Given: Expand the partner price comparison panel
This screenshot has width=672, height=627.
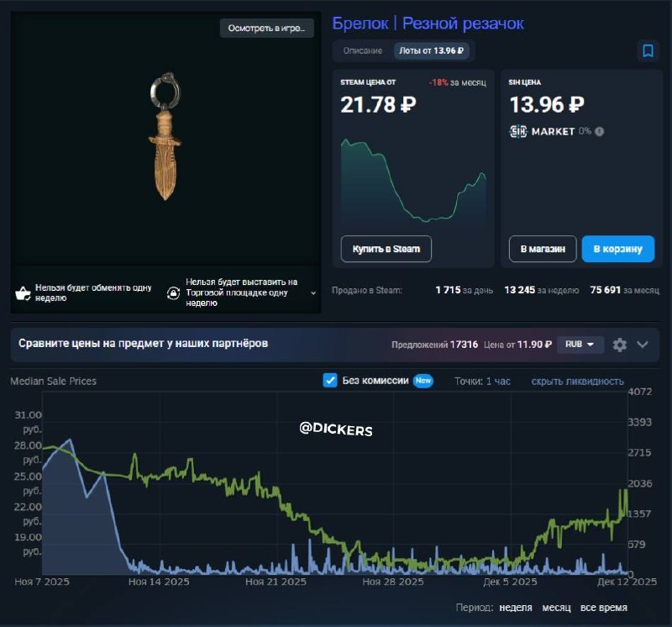Looking at the screenshot, I should click(x=643, y=345).
